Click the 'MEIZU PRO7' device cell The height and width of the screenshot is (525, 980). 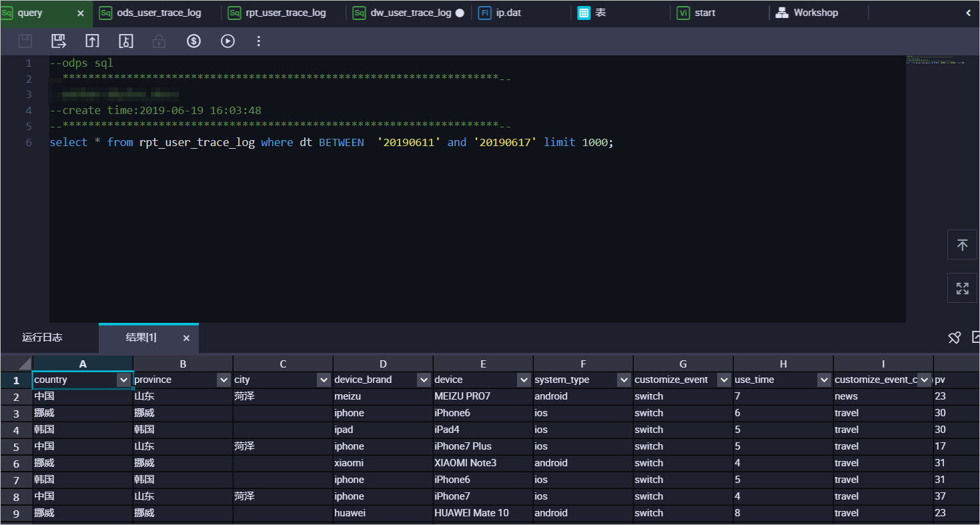(483, 396)
